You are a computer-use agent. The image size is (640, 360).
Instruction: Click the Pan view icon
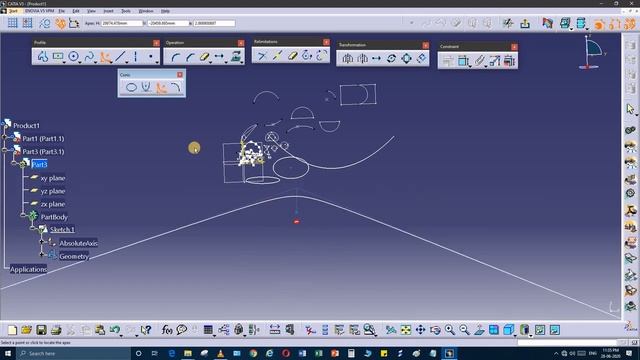point(420,330)
